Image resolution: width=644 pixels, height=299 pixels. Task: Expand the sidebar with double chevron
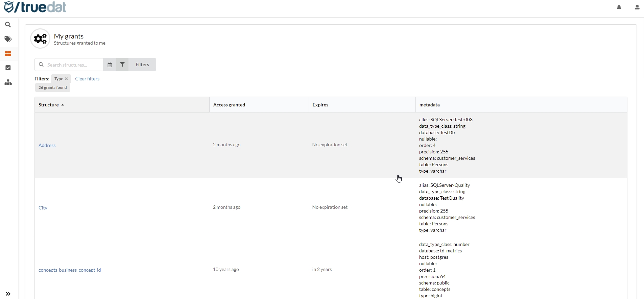pyautogui.click(x=8, y=294)
